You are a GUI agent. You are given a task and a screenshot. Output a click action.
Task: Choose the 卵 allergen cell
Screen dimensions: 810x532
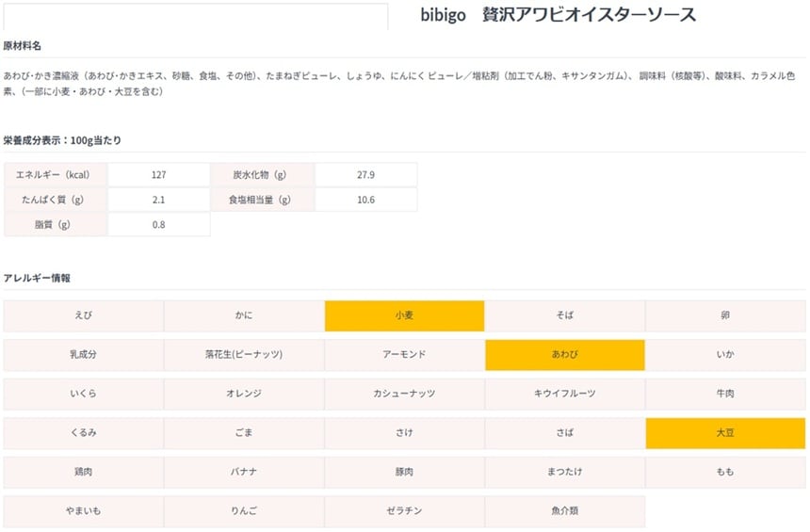tap(724, 315)
